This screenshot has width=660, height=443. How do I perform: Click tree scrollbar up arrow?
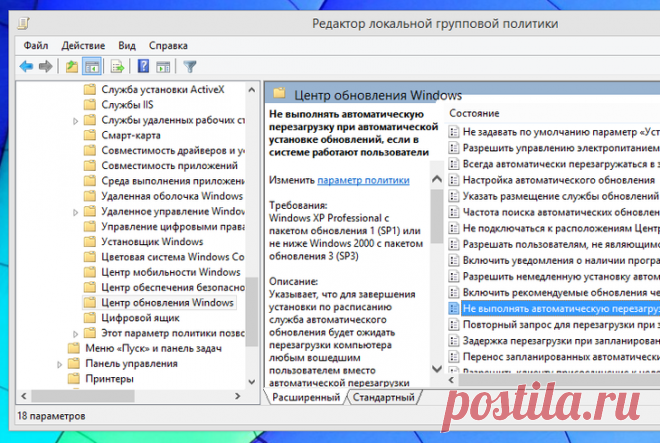click(x=251, y=90)
